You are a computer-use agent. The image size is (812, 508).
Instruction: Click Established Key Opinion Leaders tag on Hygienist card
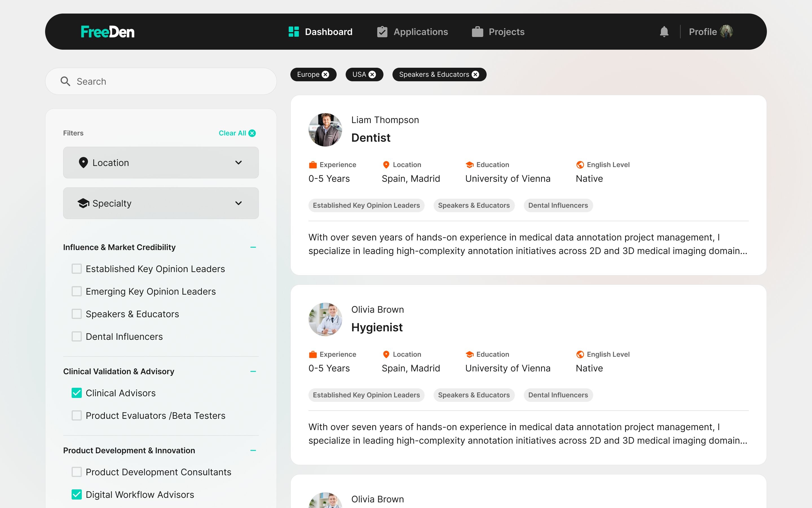point(367,395)
